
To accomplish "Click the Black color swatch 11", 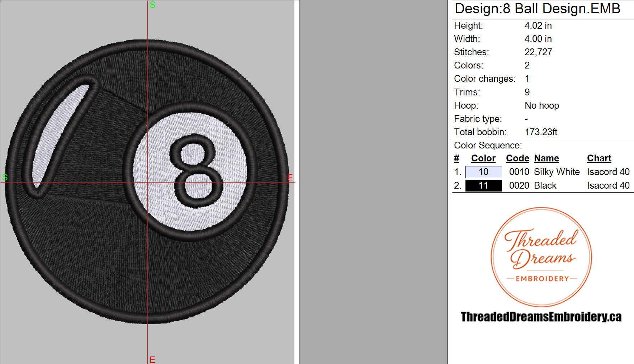I will pos(483,186).
